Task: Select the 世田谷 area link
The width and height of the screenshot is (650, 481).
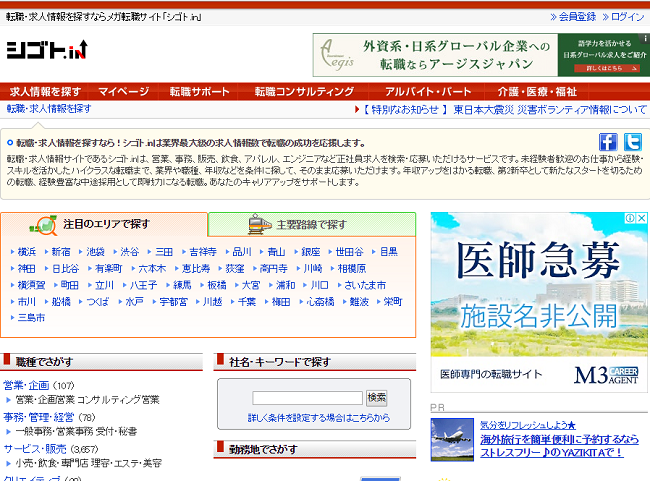Action: pyautogui.click(x=349, y=252)
